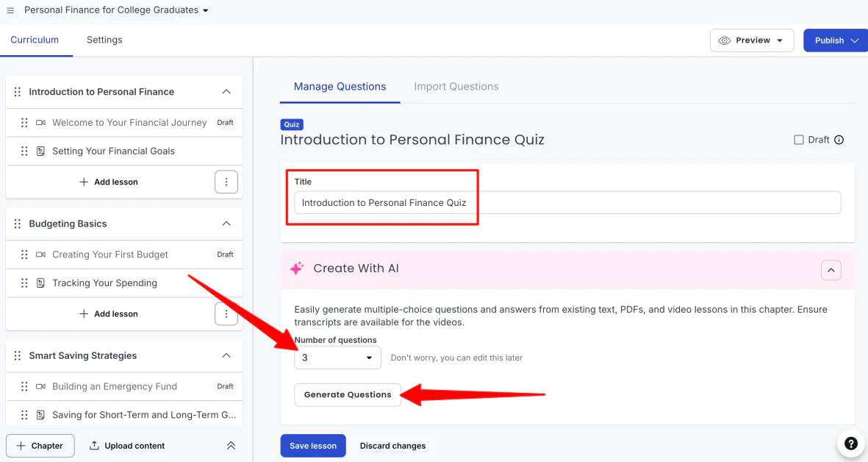This screenshot has height=462, width=868.
Task: Click the Create With AI sparkle icon
Action: tap(297, 268)
